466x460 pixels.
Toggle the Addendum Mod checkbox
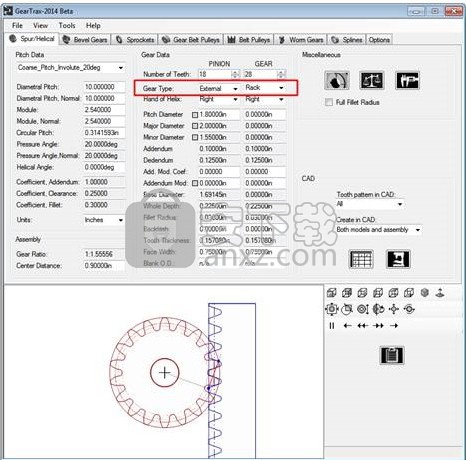click(x=195, y=183)
